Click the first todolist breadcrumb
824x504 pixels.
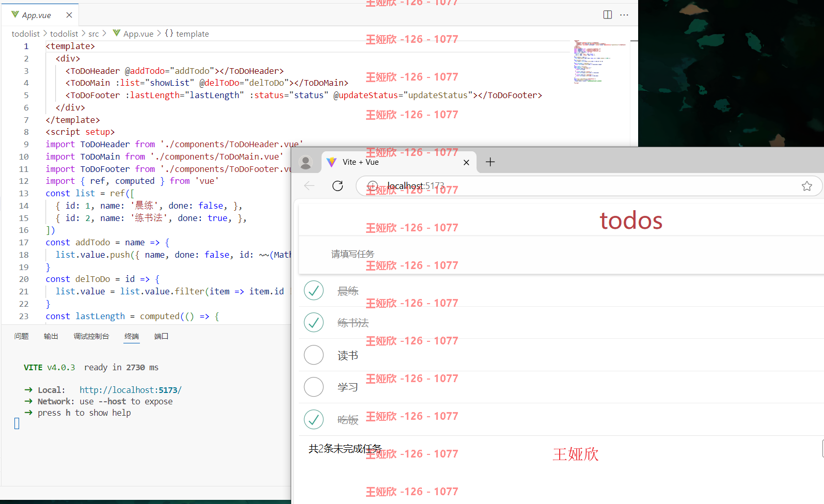(25, 34)
